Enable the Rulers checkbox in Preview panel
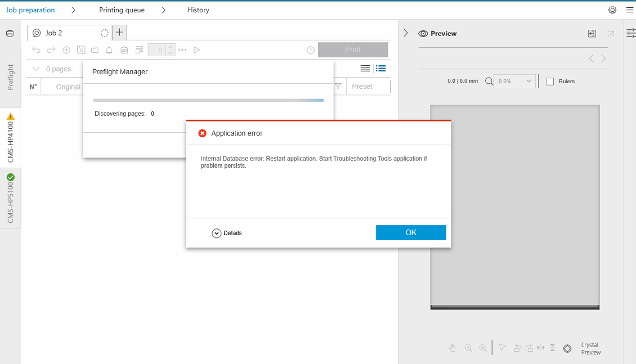This screenshot has width=636, height=364. pyautogui.click(x=550, y=81)
